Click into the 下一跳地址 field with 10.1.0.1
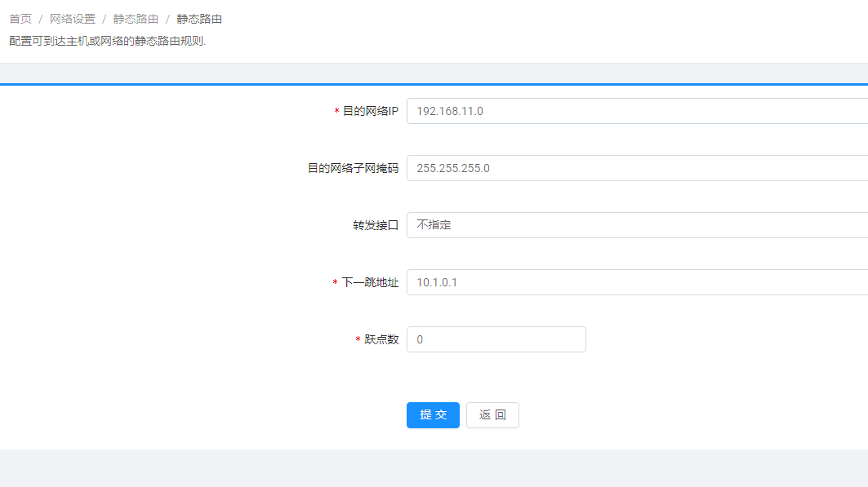 637,282
